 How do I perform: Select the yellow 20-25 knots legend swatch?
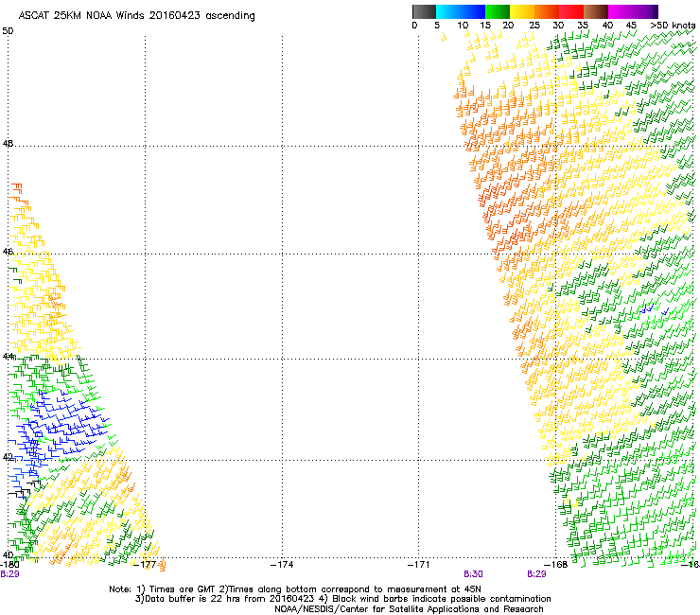522,11
